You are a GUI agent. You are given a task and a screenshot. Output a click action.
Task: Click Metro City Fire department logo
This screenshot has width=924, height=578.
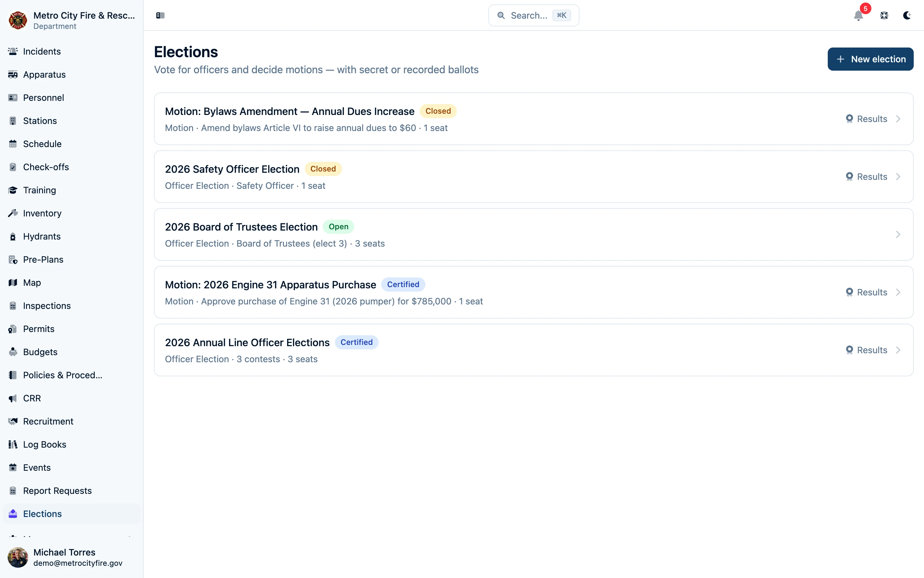18,20
